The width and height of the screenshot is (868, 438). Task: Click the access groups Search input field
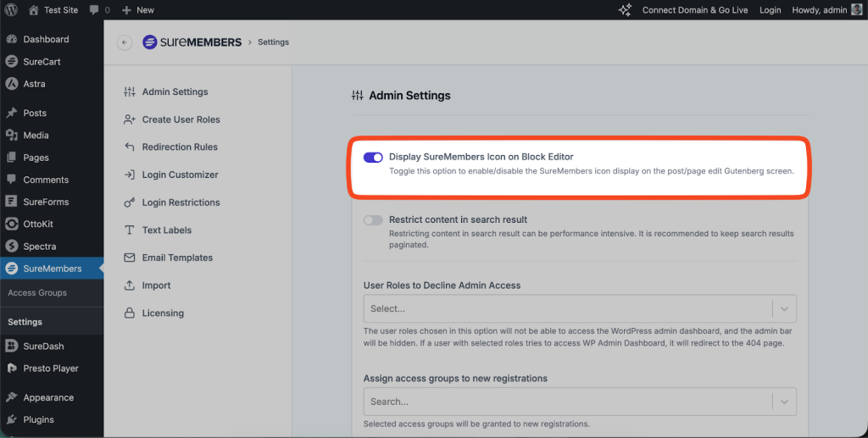[x=568, y=402]
